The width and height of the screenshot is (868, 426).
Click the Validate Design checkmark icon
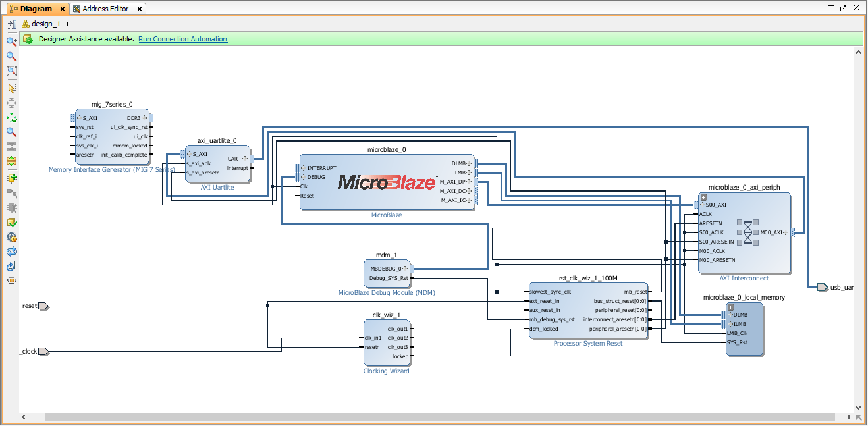(12, 223)
